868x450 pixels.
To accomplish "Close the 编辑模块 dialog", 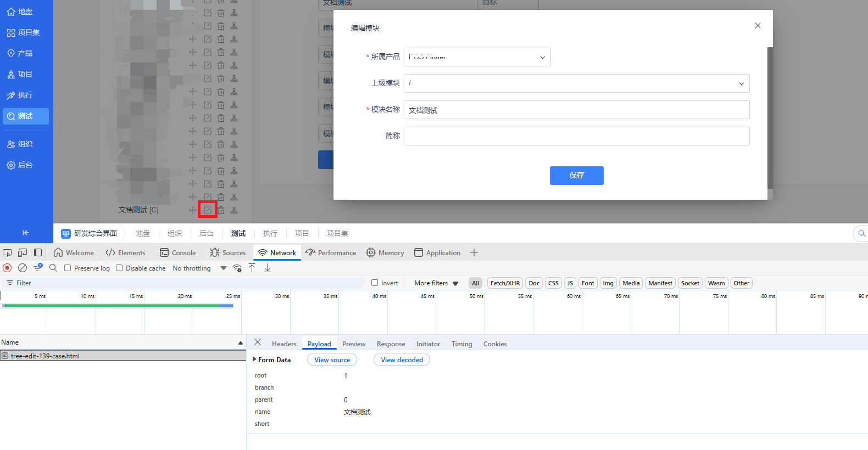I will click(x=758, y=25).
